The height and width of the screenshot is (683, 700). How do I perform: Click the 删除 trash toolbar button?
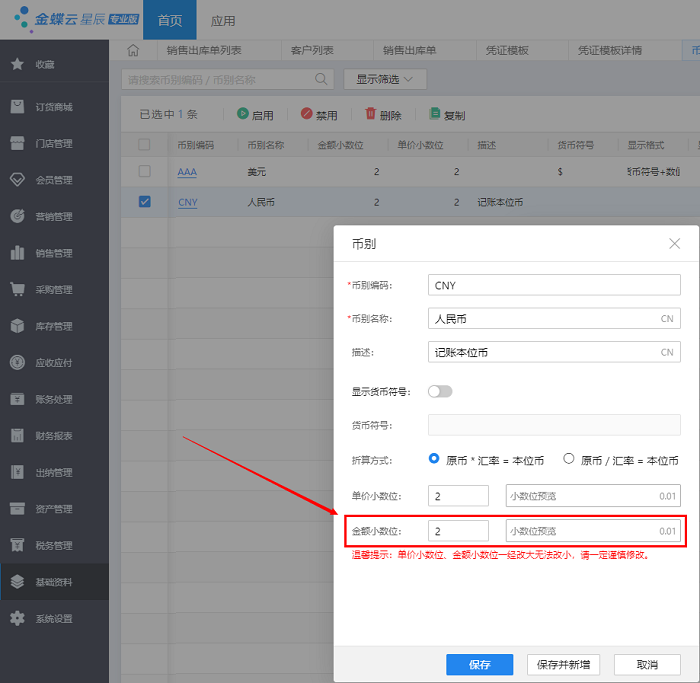383,115
